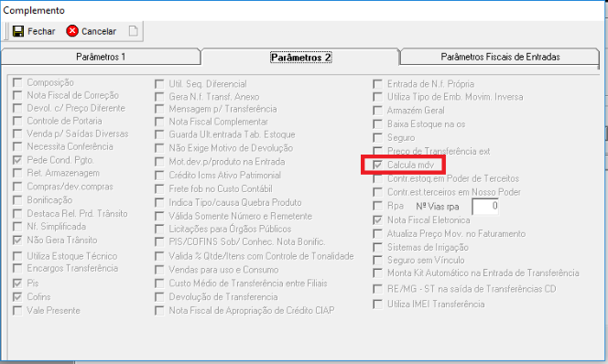Viewport: 608px width, 364px height.
Task: Check Contr.est.terceiros em Nosso Poder
Action: [377, 192]
